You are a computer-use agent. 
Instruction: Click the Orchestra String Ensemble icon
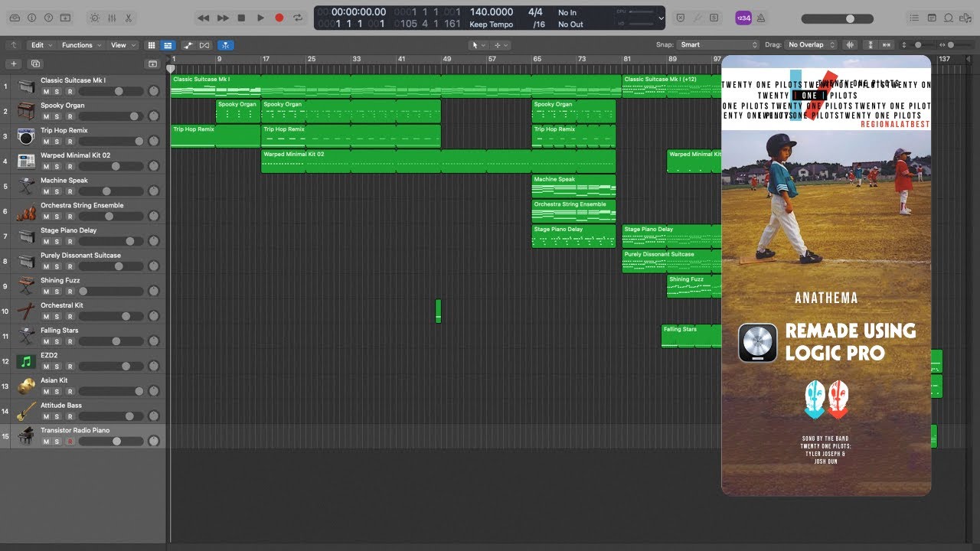pyautogui.click(x=26, y=211)
